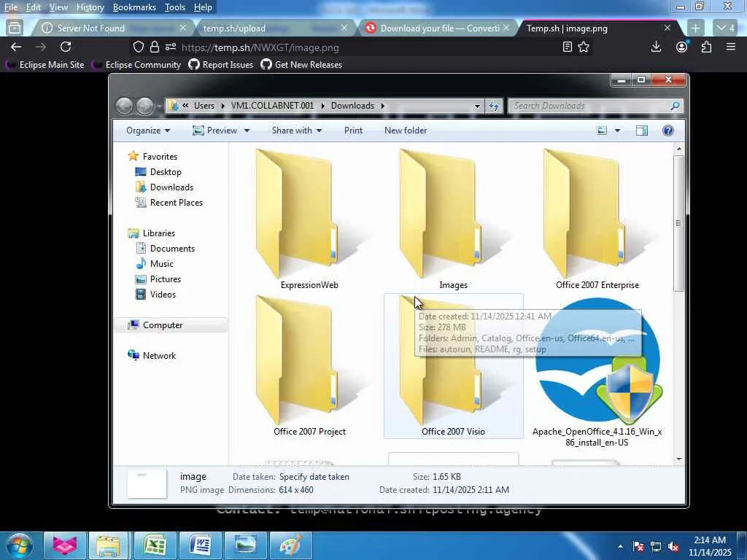Click the Explorer file list vertical scrollbar

(x=679, y=223)
